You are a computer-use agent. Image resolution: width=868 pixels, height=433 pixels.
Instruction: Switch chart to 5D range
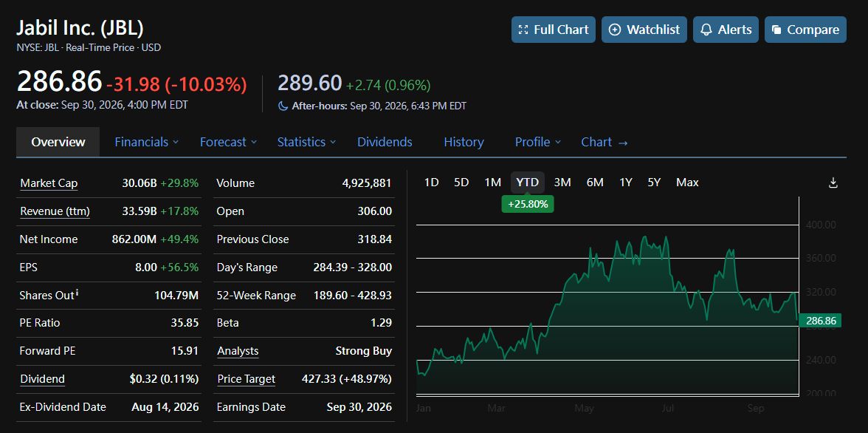pos(461,183)
